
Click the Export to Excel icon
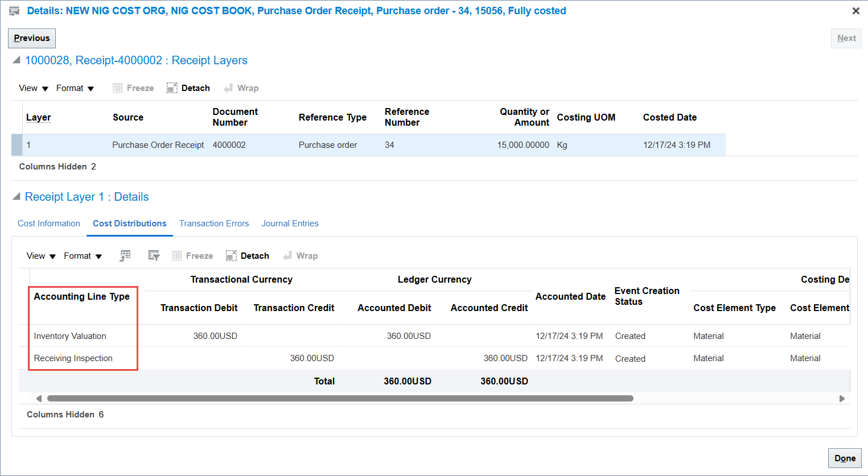click(125, 255)
